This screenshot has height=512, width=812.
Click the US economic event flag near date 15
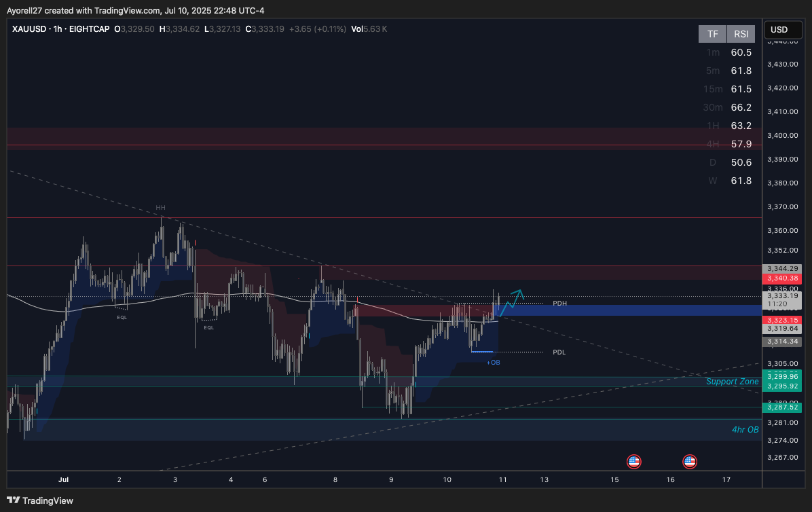(x=634, y=461)
